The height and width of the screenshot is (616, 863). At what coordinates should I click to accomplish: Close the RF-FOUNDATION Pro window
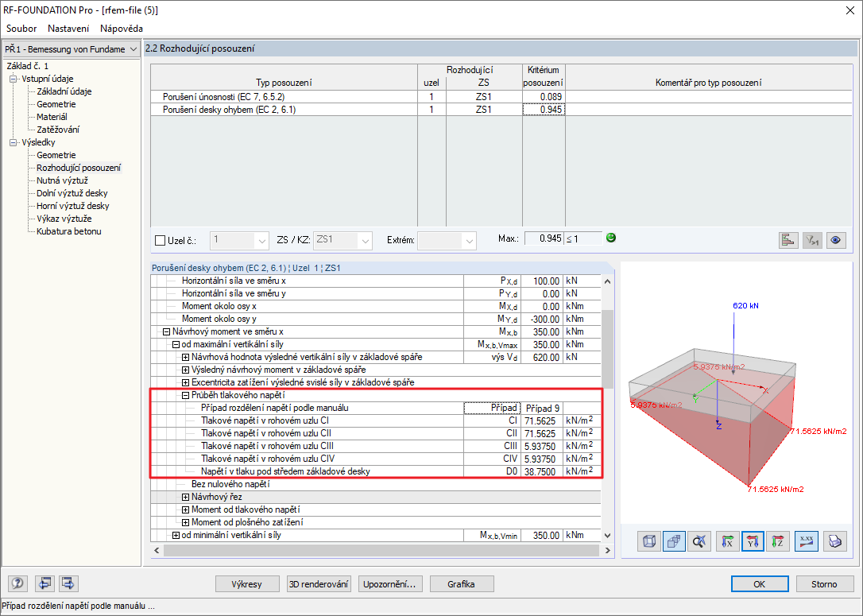click(x=849, y=10)
